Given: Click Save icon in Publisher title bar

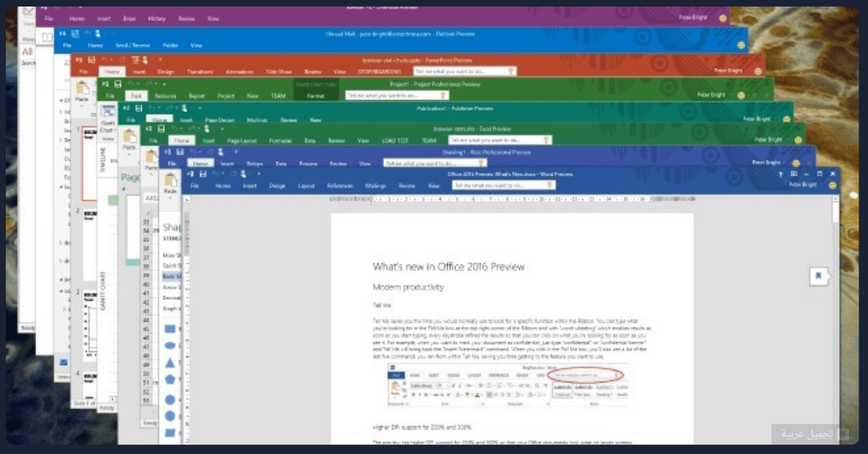Looking at the screenshot, I should 137,108.
